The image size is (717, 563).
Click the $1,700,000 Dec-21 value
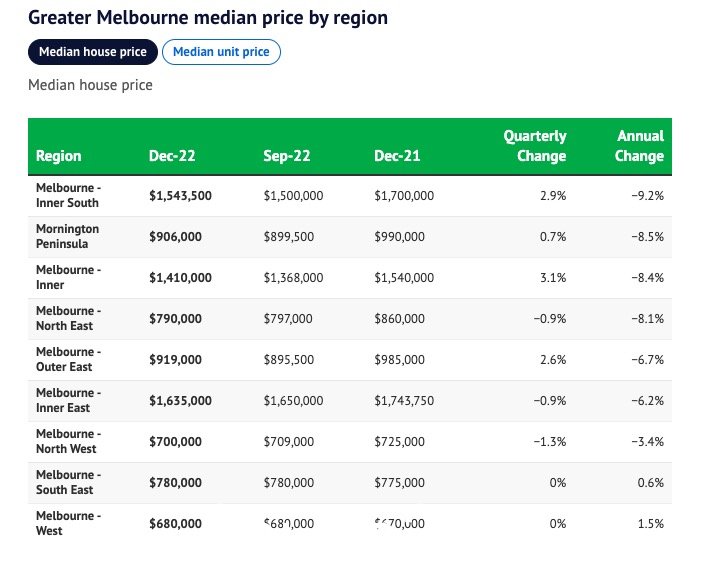point(404,196)
